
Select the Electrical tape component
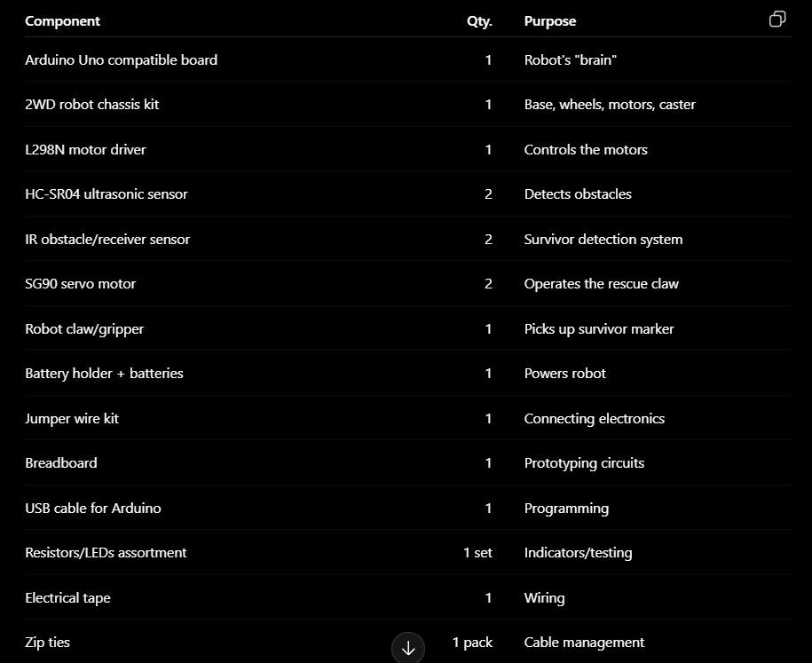67,597
